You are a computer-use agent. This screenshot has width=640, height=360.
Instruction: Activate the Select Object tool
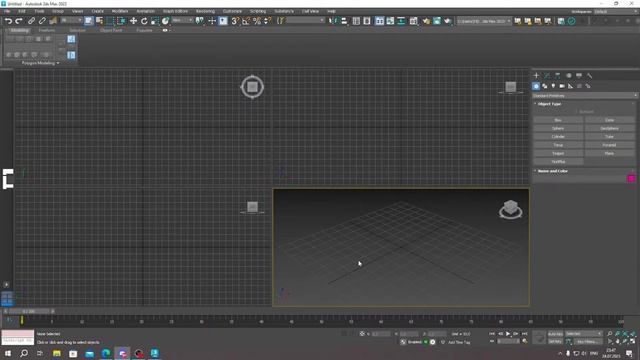pyautogui.click(x=89, y=21)
